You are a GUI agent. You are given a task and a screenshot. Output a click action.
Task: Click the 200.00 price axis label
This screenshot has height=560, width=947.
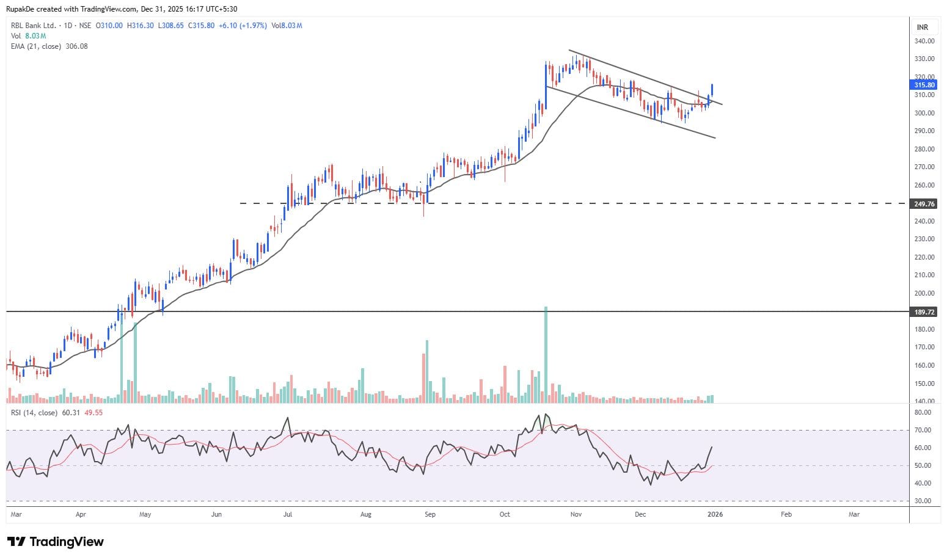coord(924,294)
